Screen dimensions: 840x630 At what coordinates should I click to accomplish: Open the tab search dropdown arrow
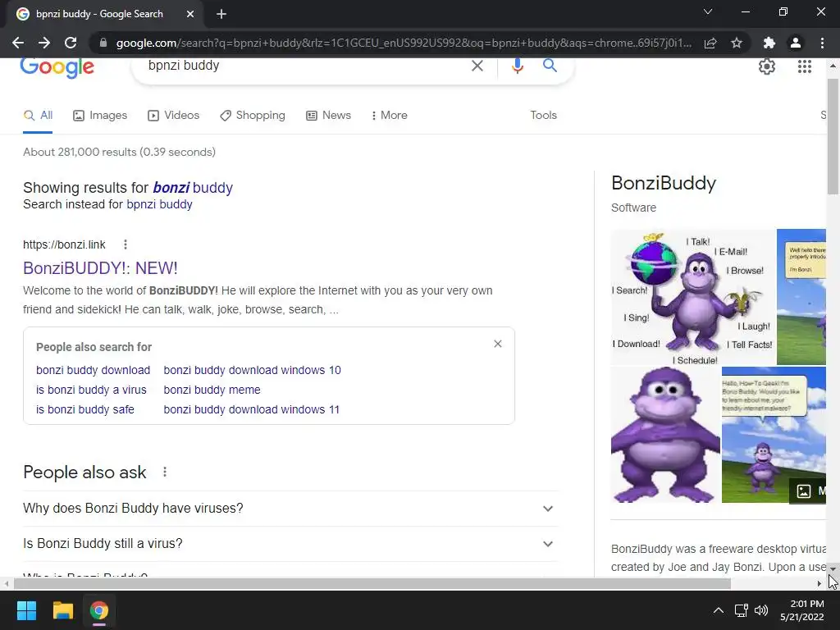[x=708, y=11]
